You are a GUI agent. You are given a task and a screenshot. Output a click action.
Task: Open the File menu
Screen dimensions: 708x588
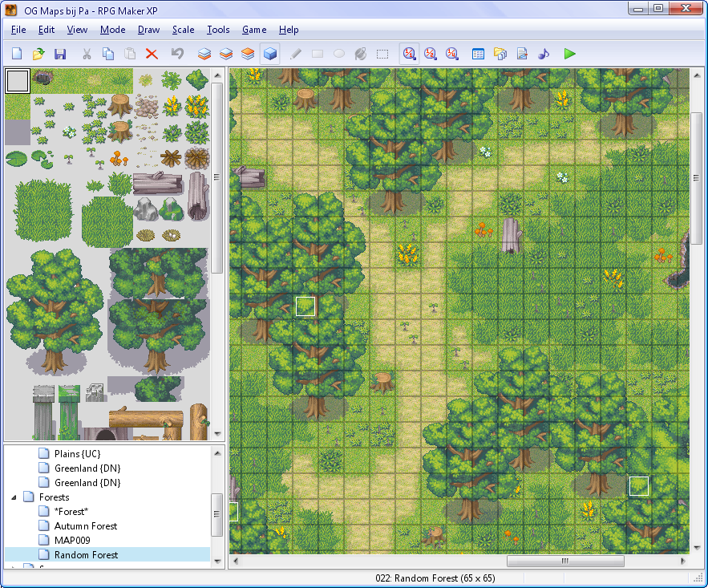[x=18, y=30]
